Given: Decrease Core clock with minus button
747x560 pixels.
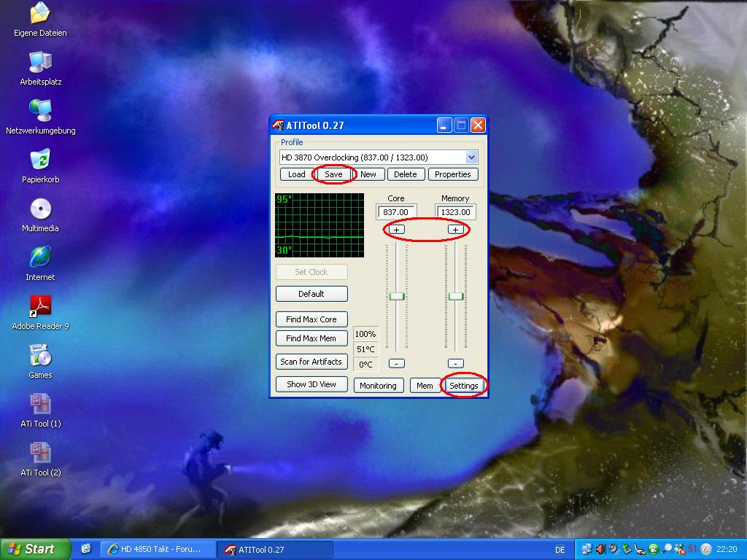Looking at the screenshot, I should pos(396,363).
